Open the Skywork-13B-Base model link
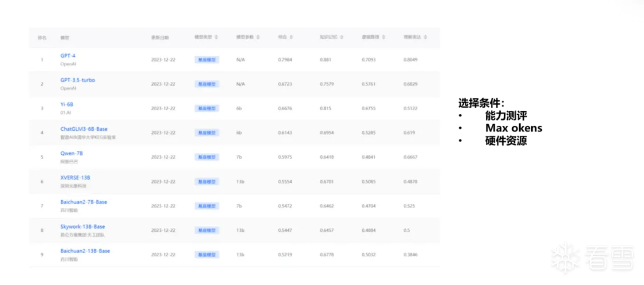This screenshot has height=285, width=644. [x=83, y=226]
